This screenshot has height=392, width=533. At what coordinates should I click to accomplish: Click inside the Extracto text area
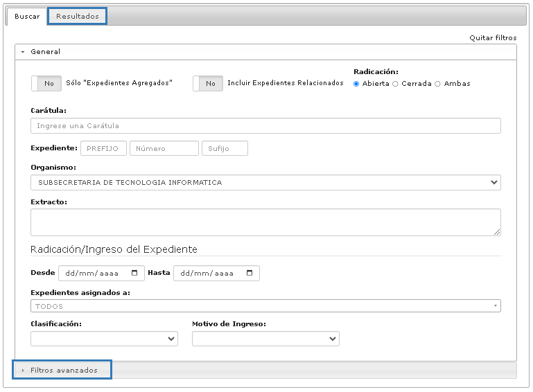265,222
